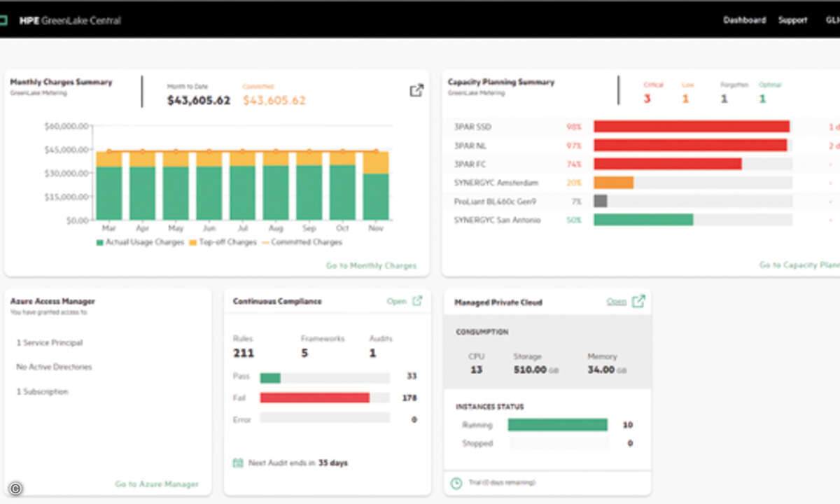The image size is (840, 504).
Task: Click the Critical count 3
Action: (647, 99)
